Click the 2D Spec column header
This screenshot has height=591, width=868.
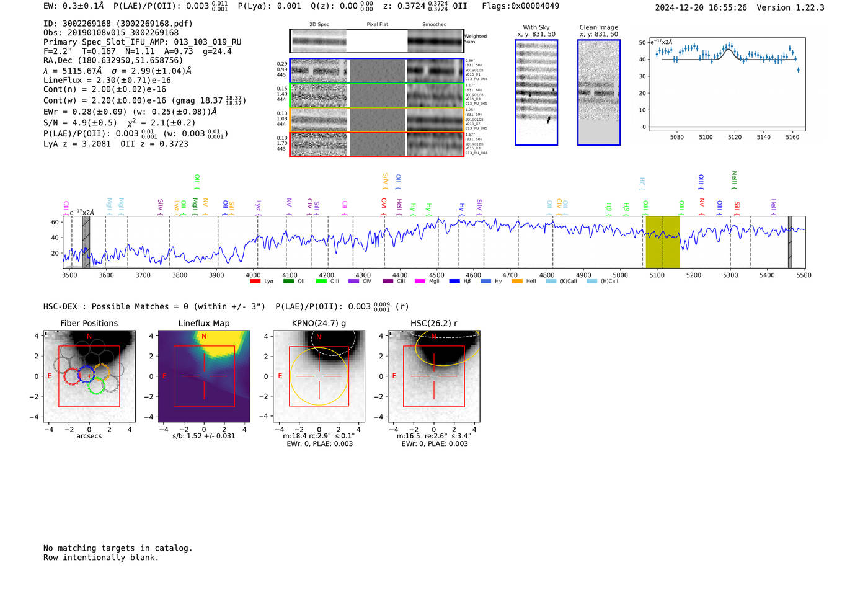(319, 25)
